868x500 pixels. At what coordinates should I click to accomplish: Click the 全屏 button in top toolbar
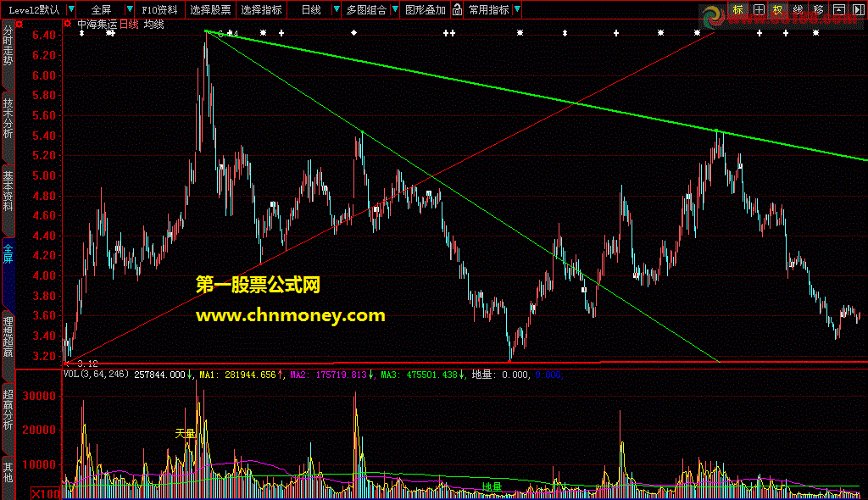tap(102, 10)
